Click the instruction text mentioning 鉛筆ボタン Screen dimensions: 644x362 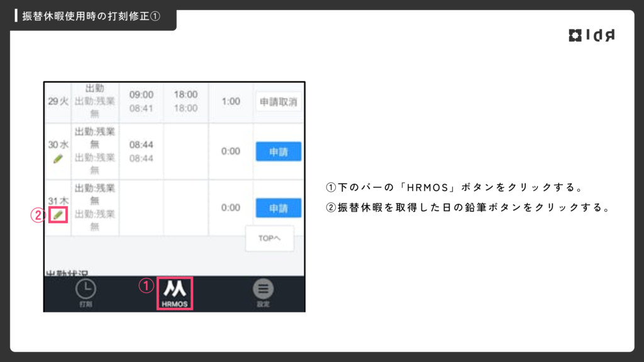(468, 208)
